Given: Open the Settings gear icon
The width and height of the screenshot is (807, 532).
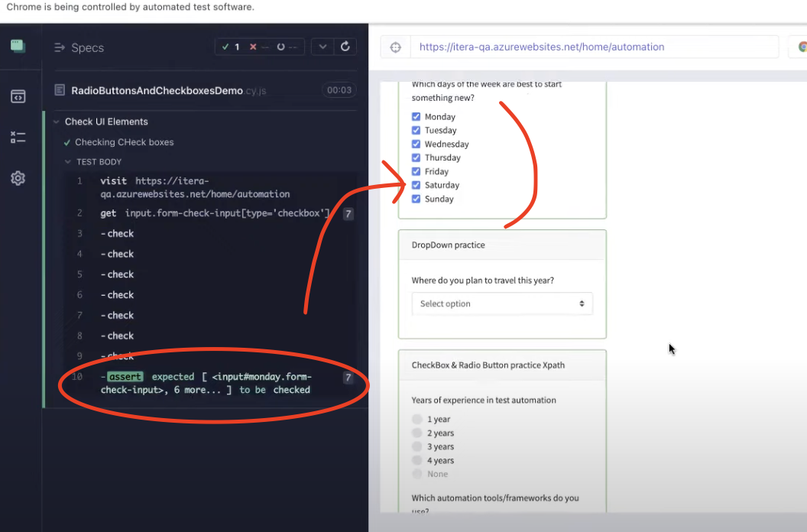Looking at the screenshot, I should point(18,178).
